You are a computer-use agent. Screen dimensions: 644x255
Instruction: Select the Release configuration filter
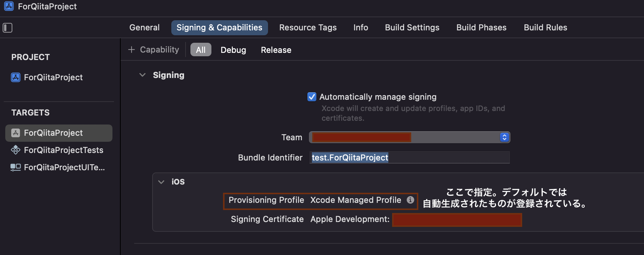[276, 50]
